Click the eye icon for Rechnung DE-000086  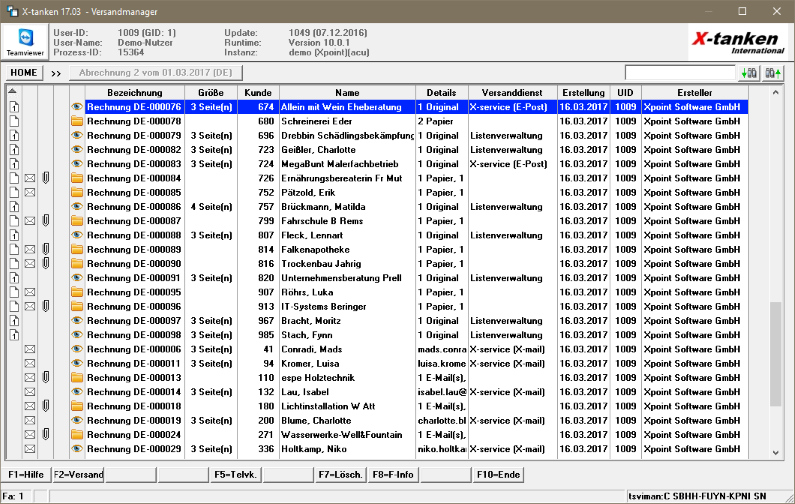[x=77, y=207]
